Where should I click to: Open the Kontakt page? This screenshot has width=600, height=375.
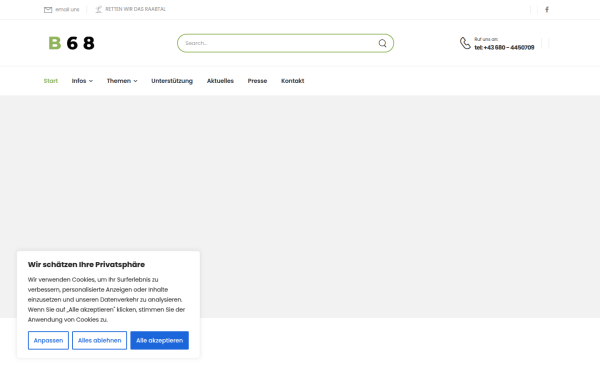(x=292, y=81)
